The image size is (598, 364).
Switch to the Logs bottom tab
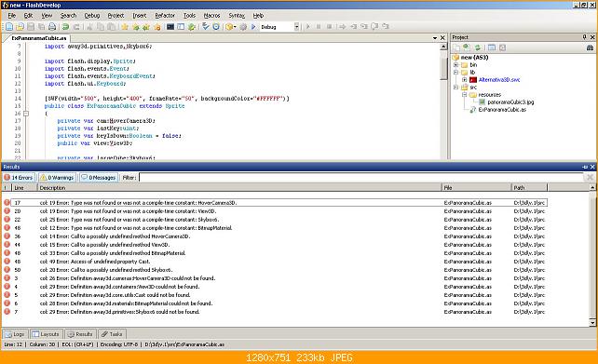point(15,334)
